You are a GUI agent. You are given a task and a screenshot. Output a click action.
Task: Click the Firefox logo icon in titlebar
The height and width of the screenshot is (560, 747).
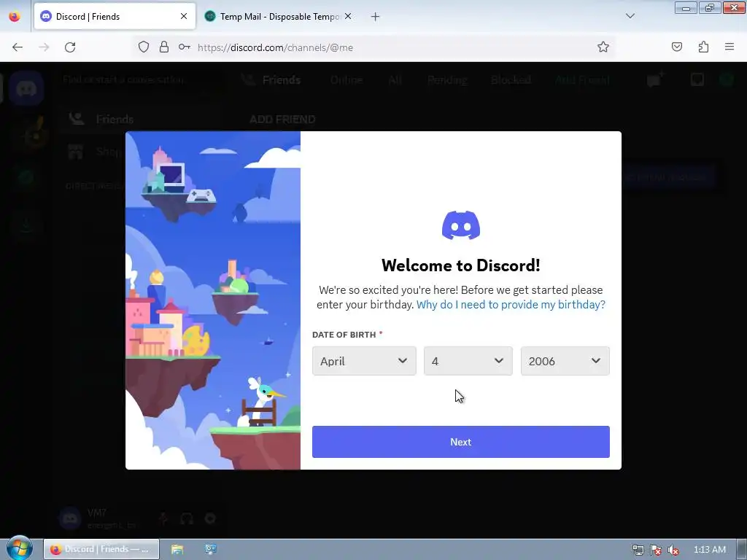(15, 16)
